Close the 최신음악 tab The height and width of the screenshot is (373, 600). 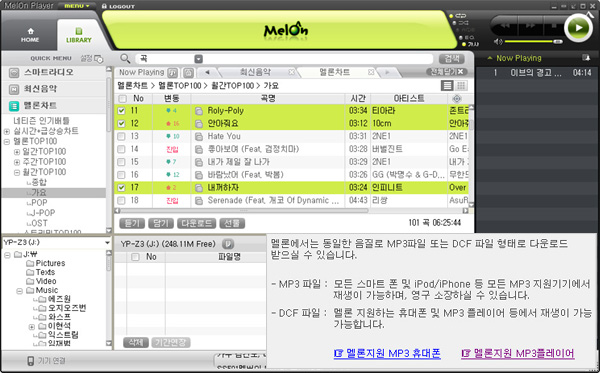point(292,72)
